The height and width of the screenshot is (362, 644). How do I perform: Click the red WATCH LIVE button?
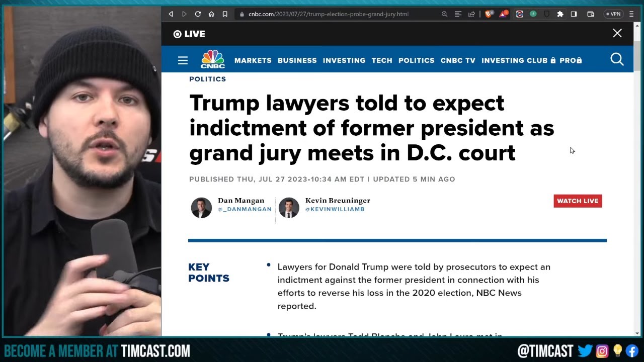pyautogui.click(x=578, y=201)
